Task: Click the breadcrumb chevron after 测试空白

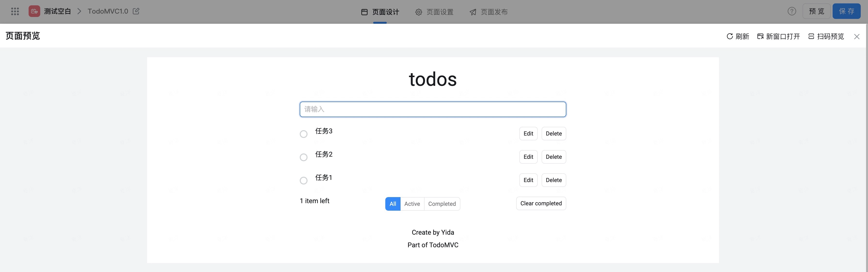Action: [x=79, y=11]
